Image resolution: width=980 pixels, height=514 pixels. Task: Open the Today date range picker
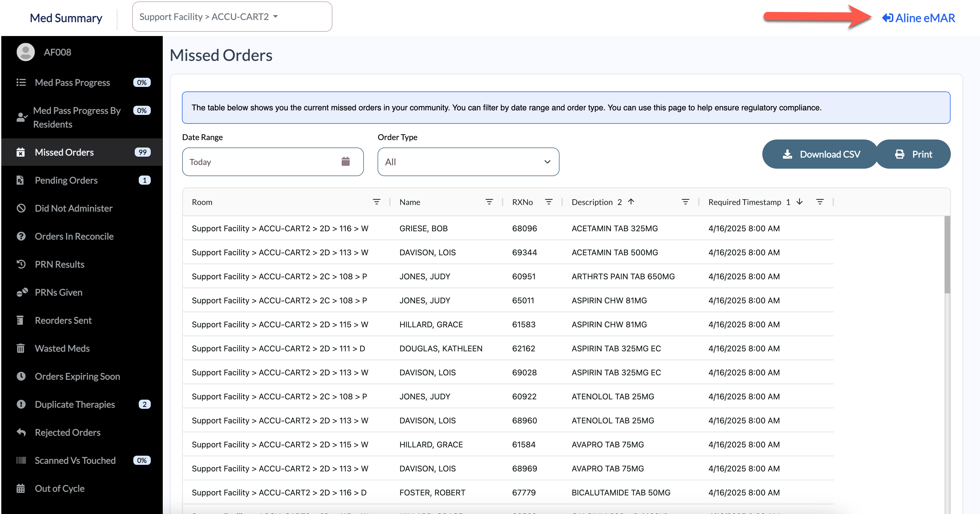266,162
